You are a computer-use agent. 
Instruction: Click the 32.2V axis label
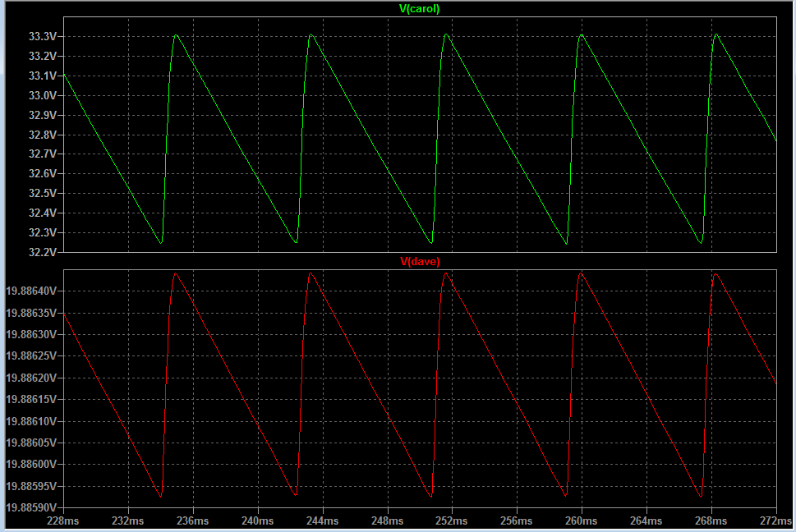tap(43, 252)
